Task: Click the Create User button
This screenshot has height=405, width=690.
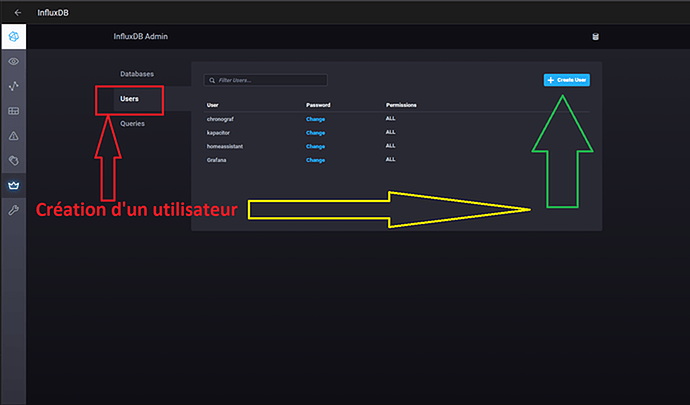Action: pyautogui.click(x=566, y=80)
